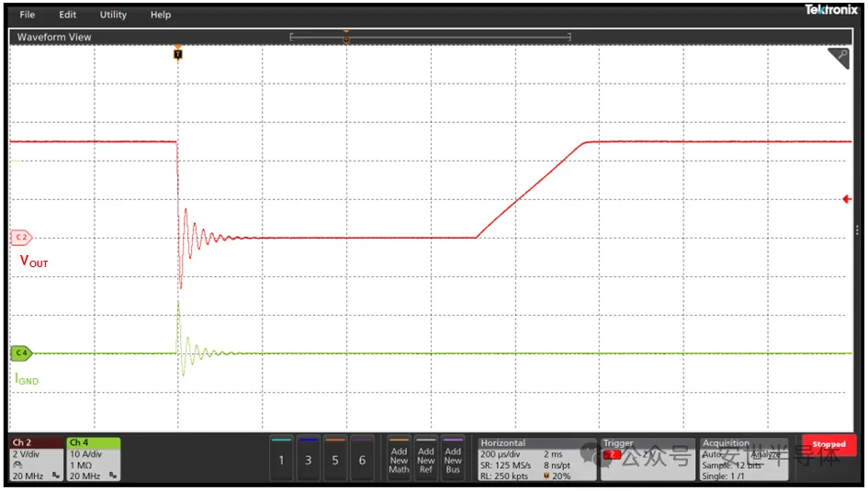Select the trigger position marker T

coord(177,53)
